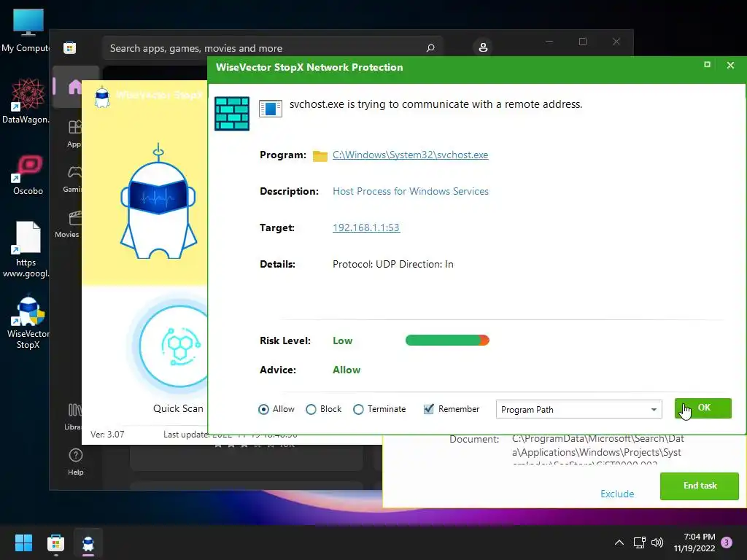
Task: Open the Store Library tab
Action: tap(74, 416)
